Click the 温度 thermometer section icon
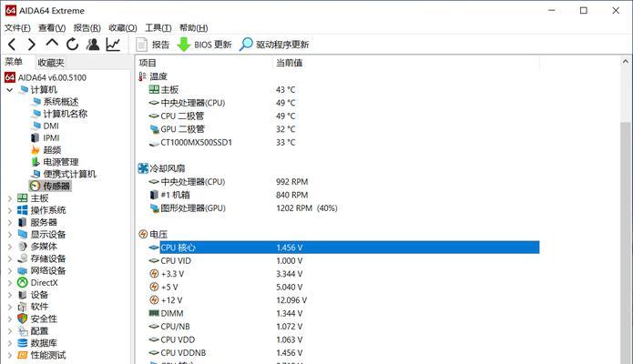The image size is (633, 364). click(142, 76)
